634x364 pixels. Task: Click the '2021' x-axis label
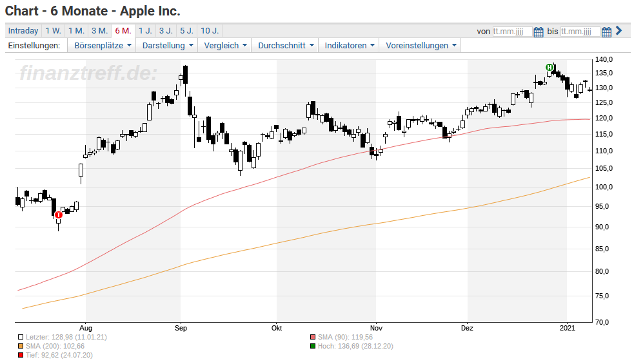coord(568,328)
